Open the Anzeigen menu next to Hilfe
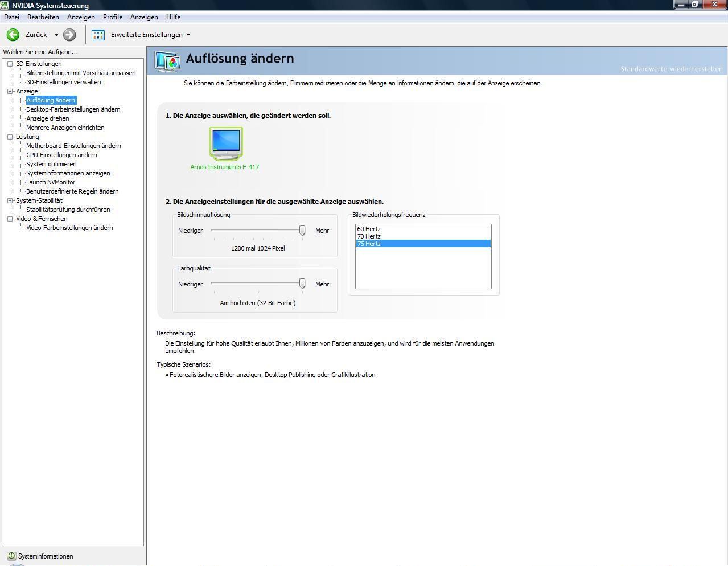This screenshot has height=566, width=728. click(x=144, y=17)
